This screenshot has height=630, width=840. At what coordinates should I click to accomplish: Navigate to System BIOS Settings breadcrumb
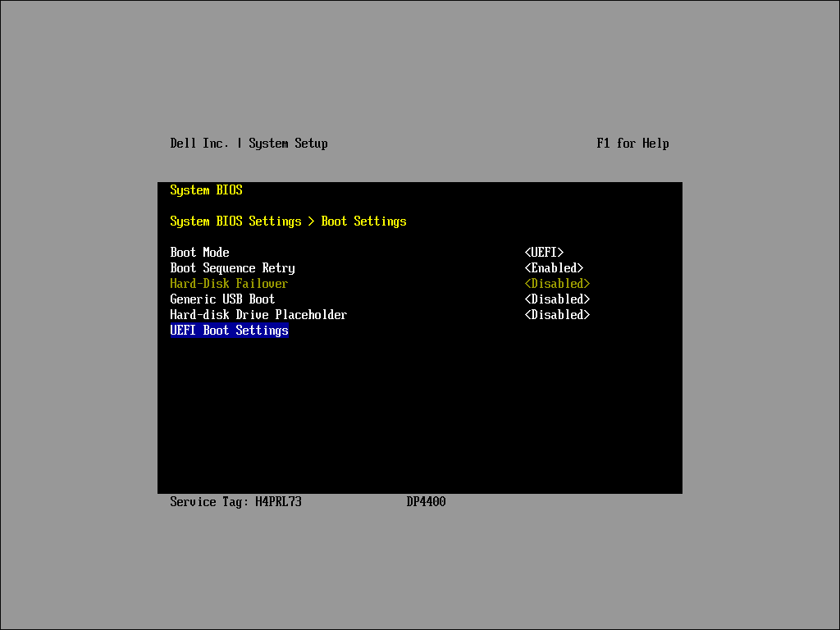235,221
